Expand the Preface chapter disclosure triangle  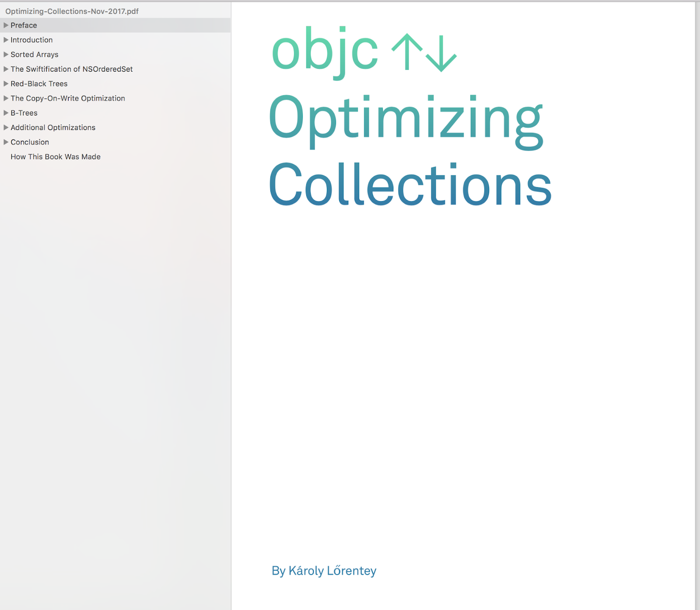[x=6, y=25]
